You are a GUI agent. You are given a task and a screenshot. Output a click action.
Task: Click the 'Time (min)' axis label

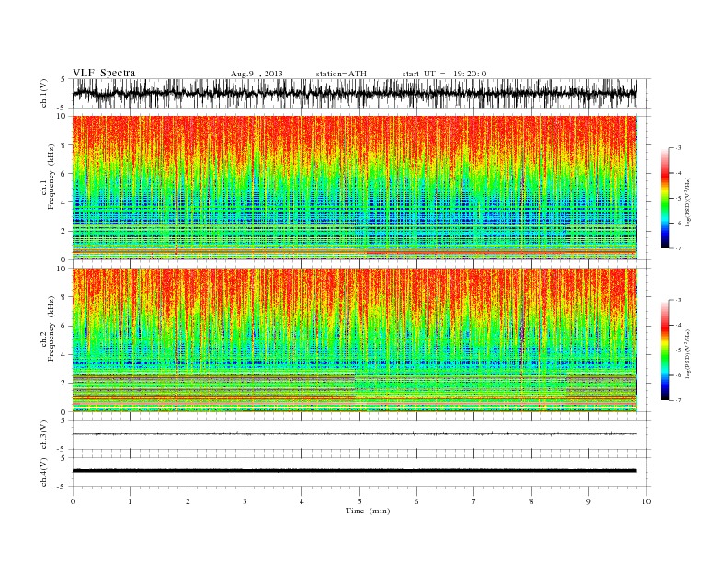point(368,511)
